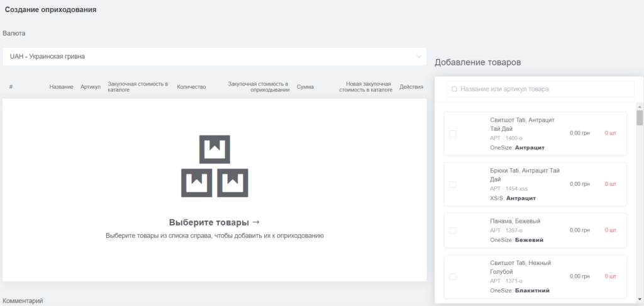This screenshot has height=306, width=644.
Task: Click Закупочная стоимость в оприходывании header
Action: [x=258, y=87]
